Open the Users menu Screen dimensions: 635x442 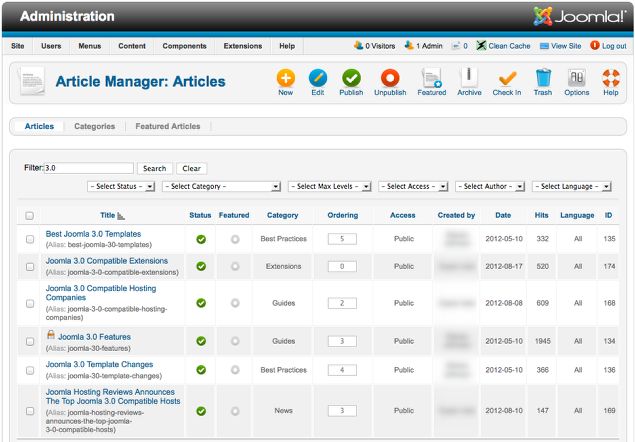point(51,46)
